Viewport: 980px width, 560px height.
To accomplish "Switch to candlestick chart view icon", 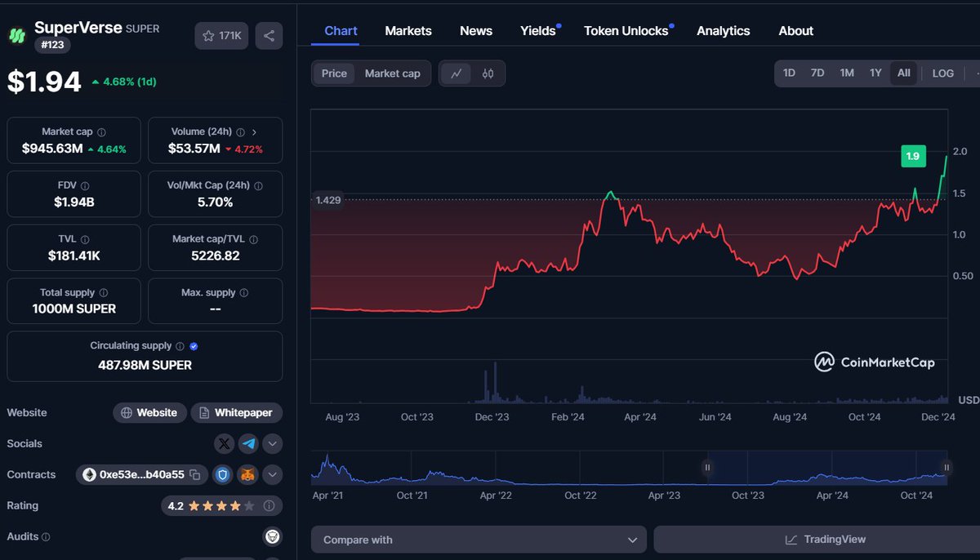I will pyautogui.click(x=488, y=73).
